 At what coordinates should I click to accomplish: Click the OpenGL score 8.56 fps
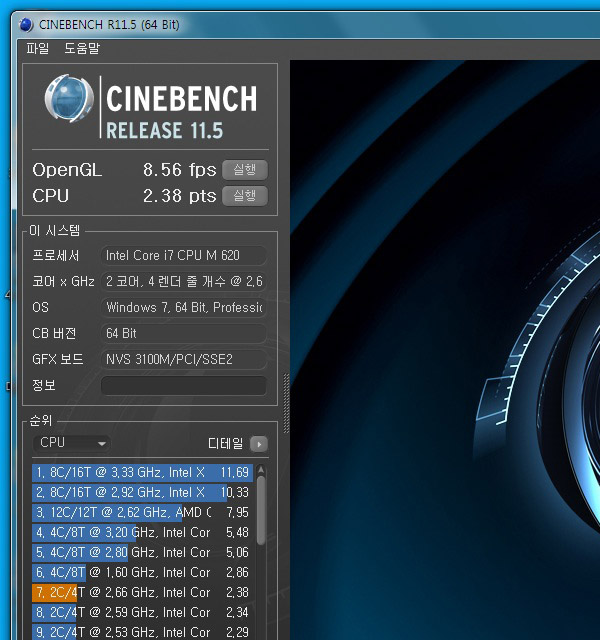click(179, 170)
